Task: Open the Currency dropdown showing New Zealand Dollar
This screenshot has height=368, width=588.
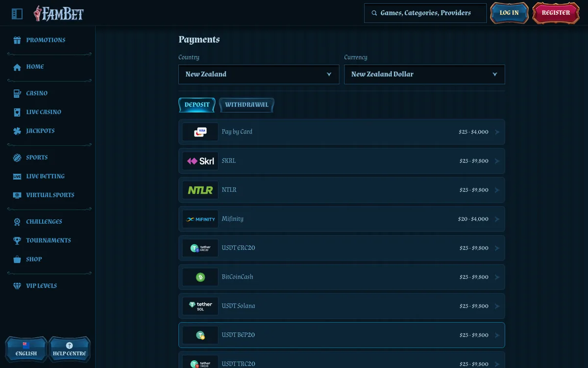Action: tap(424, 75)
